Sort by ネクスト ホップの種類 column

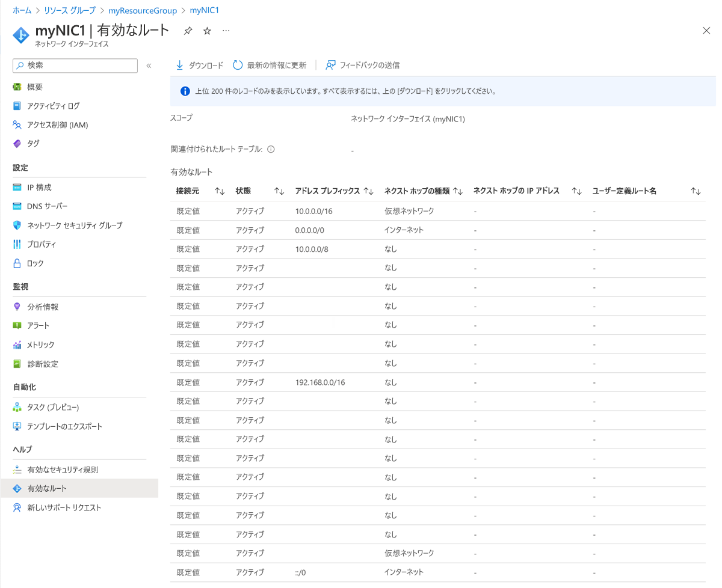457,191
